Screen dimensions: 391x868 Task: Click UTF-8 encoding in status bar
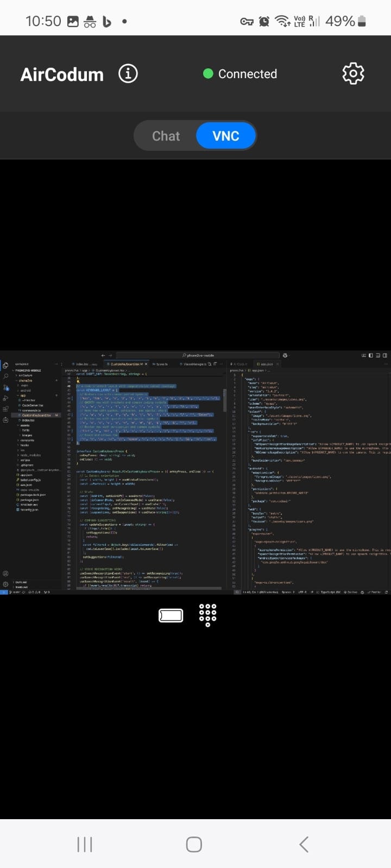[x=302, y=592]
